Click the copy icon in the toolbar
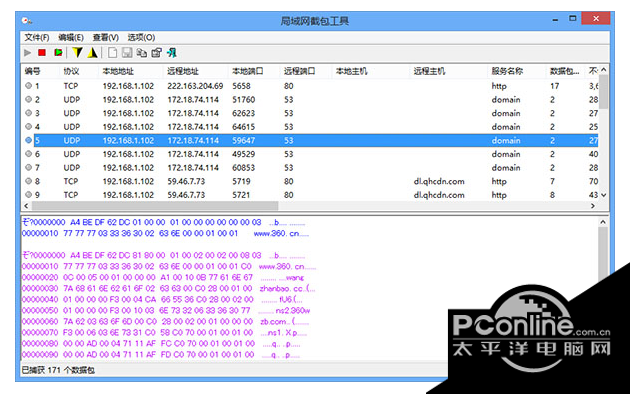 [141, 53]
